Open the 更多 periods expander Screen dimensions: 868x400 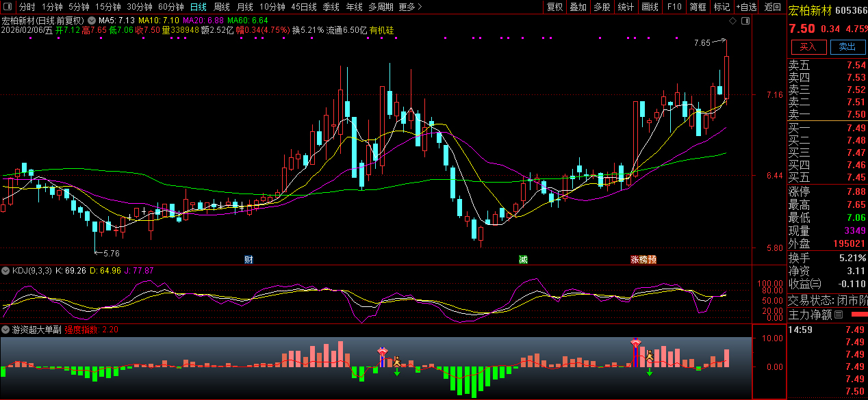pos(409,7)
